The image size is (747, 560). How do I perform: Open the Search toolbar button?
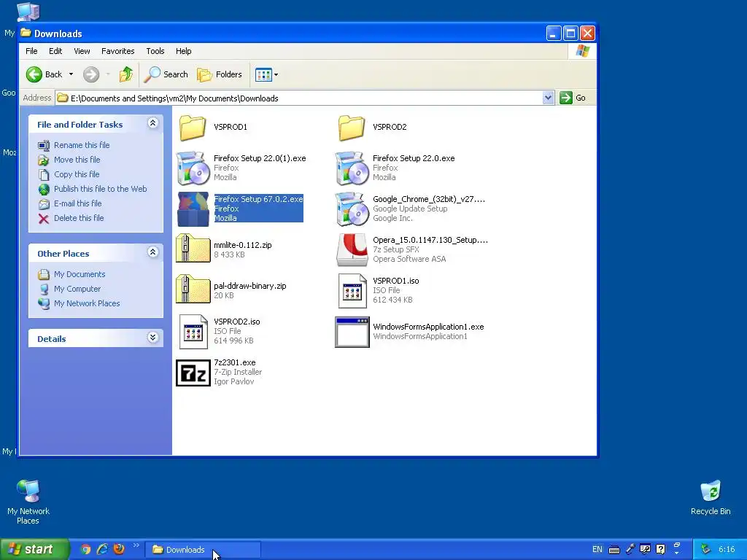coord(166,74)
